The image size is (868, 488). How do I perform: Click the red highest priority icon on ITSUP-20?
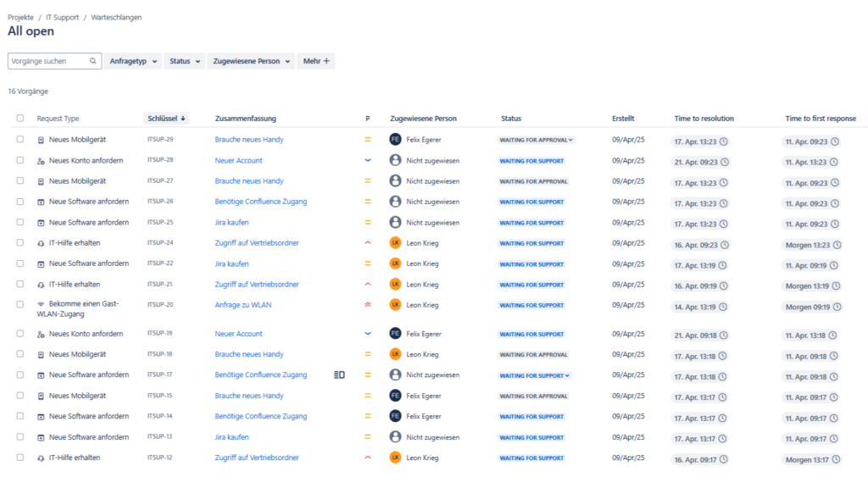tap(367, 305)
